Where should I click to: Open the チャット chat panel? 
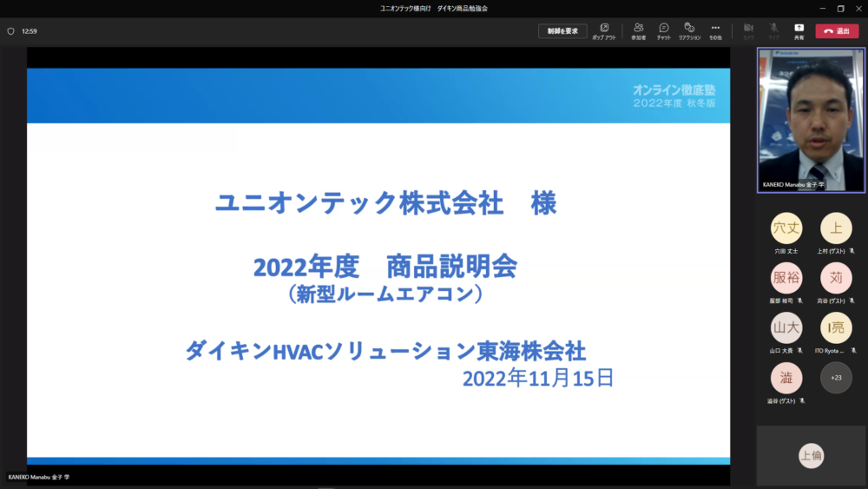pos(664,31)
